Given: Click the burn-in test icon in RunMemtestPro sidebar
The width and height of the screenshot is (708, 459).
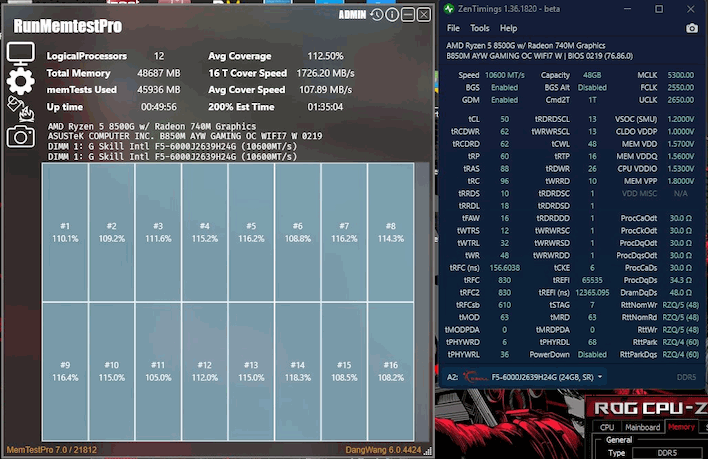Looking at the screenshot, I should click(x=20, y=109).
